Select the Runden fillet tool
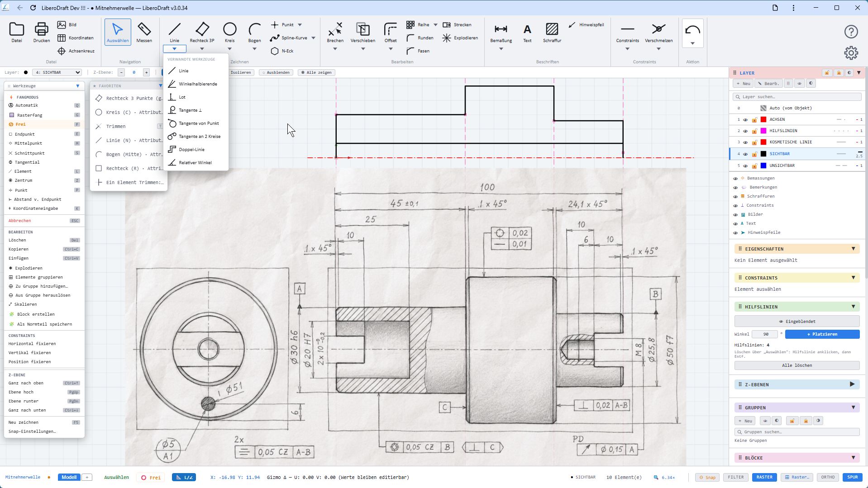The image size is (868, 488). 420,38
